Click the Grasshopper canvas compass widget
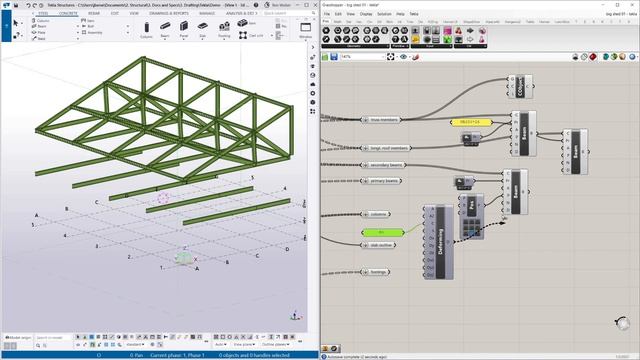Screen dimensions: 640x360 point(622,323)
